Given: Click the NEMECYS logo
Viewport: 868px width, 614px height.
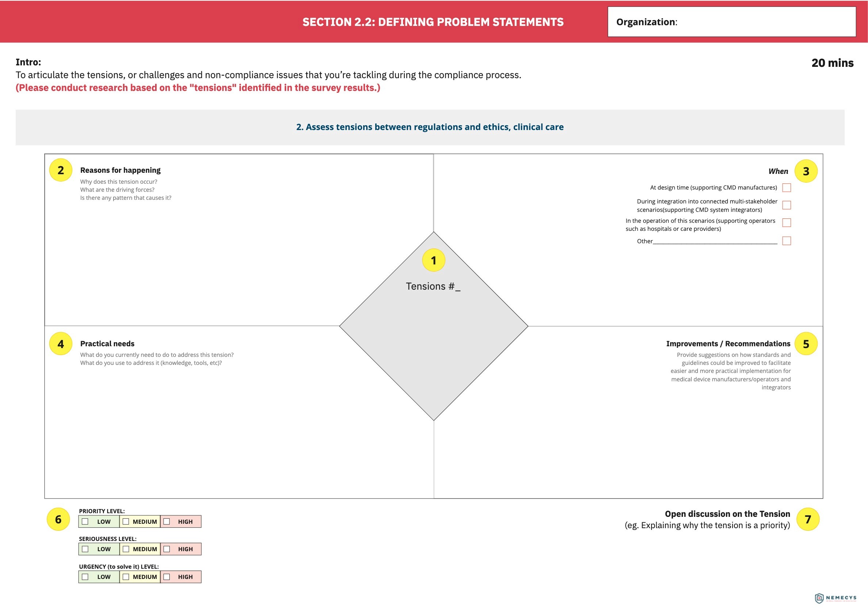Looking at the screenshot, I should [x=836, y=598].
